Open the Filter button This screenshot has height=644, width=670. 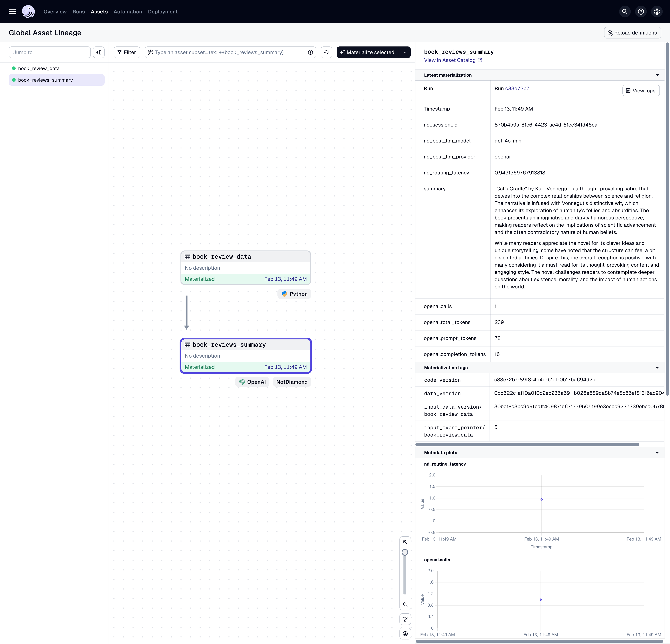click(127, 52)
